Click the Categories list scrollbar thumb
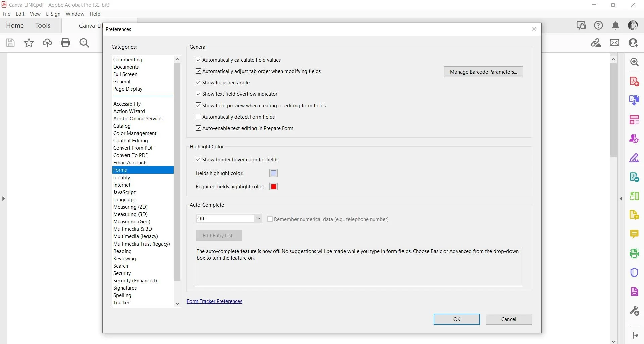This screenshot has height=344, width=644. click(x=177, y=172)
